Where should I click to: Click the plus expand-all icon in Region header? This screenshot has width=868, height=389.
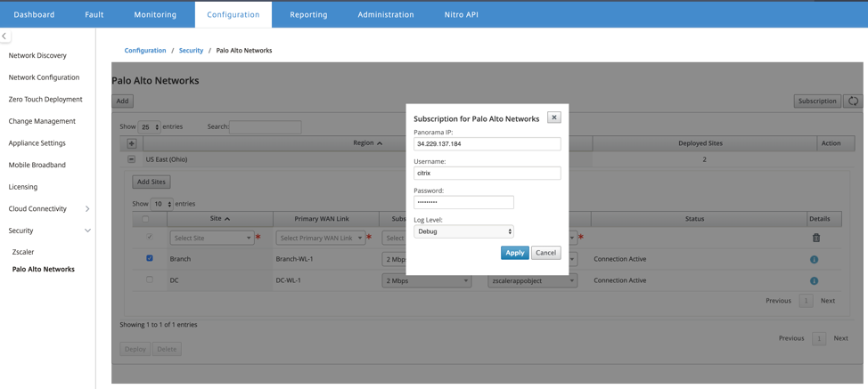[x=132, y=143]
